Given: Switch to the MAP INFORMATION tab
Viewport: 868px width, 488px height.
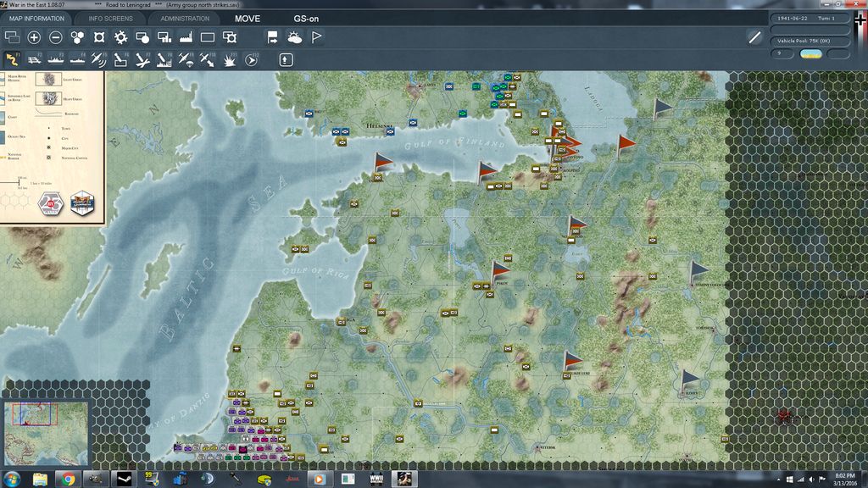Looking at the screenshot, I should click(36, 19).
